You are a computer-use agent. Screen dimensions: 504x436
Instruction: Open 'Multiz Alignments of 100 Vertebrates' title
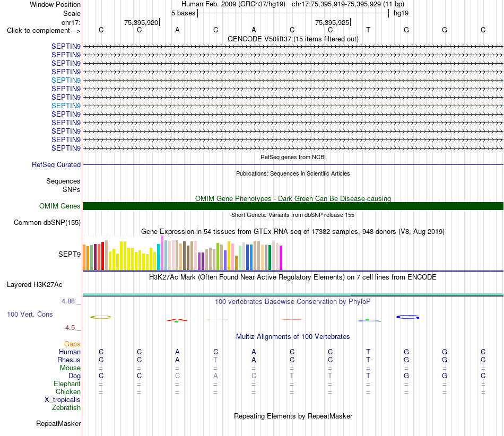tap(293, 337)
